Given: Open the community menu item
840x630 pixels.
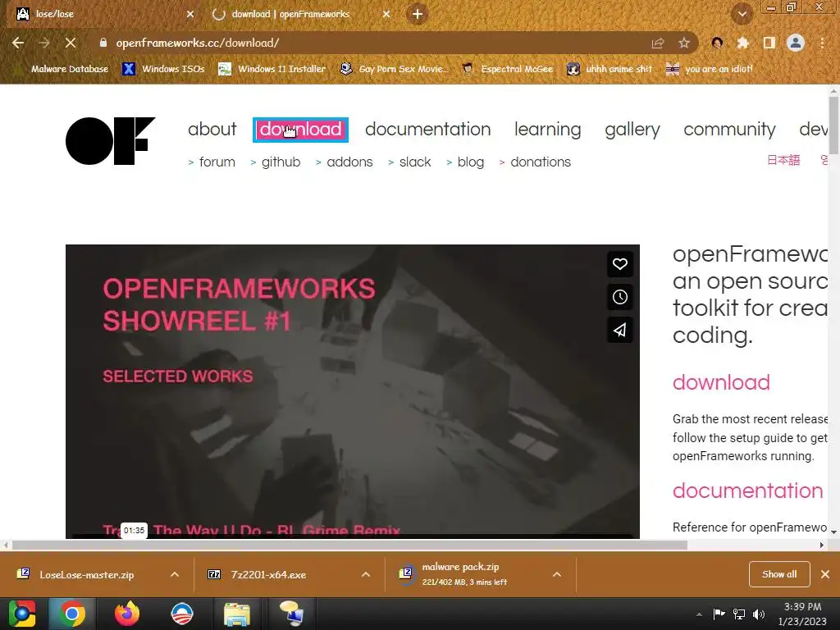Looking at the screenshot, I should [729, 130].
